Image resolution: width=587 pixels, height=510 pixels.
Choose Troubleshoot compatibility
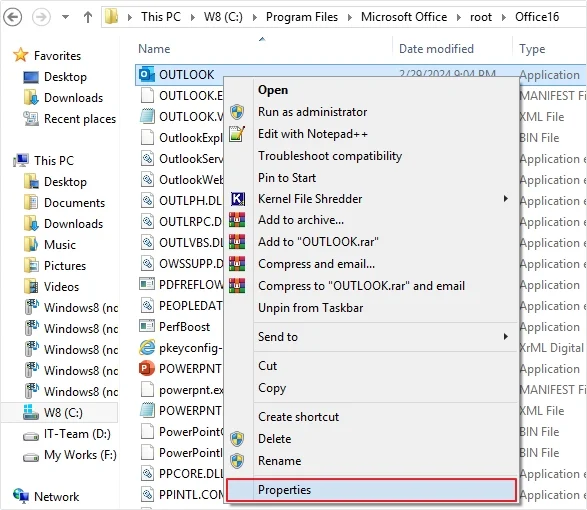(x=371, y=155)
